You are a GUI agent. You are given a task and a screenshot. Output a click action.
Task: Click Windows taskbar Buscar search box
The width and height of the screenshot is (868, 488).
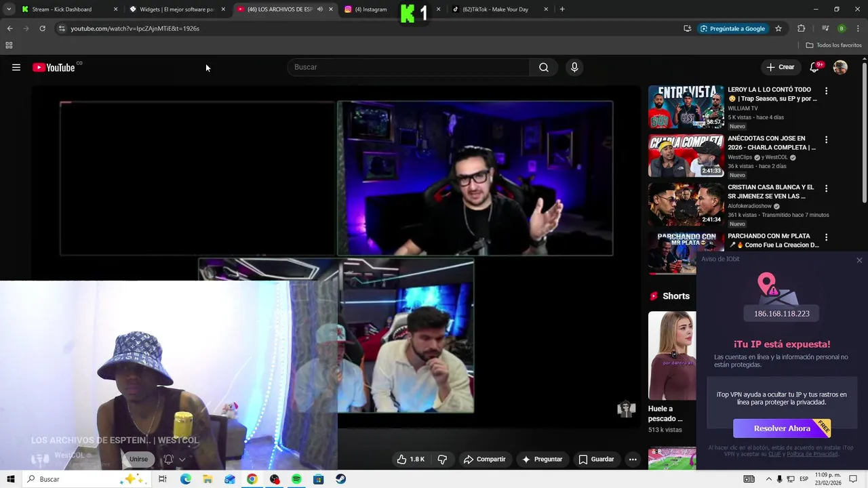pos(86,479)
